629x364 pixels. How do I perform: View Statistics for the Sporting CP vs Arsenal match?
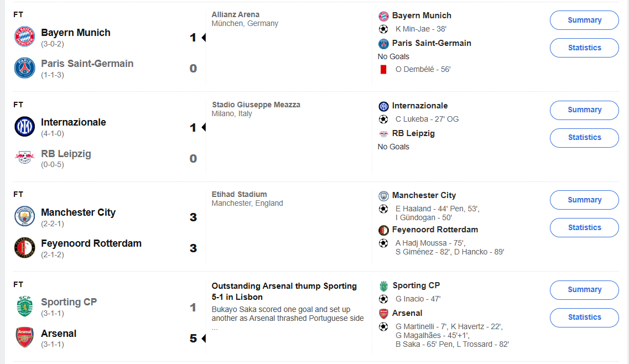[x=584, y=318]
